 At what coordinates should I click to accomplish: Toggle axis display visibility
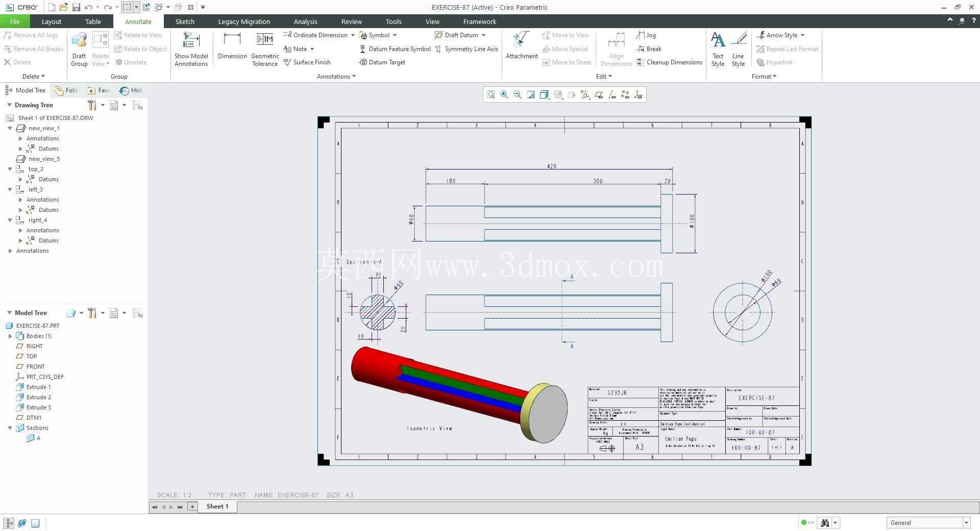[x=612, y=94]
